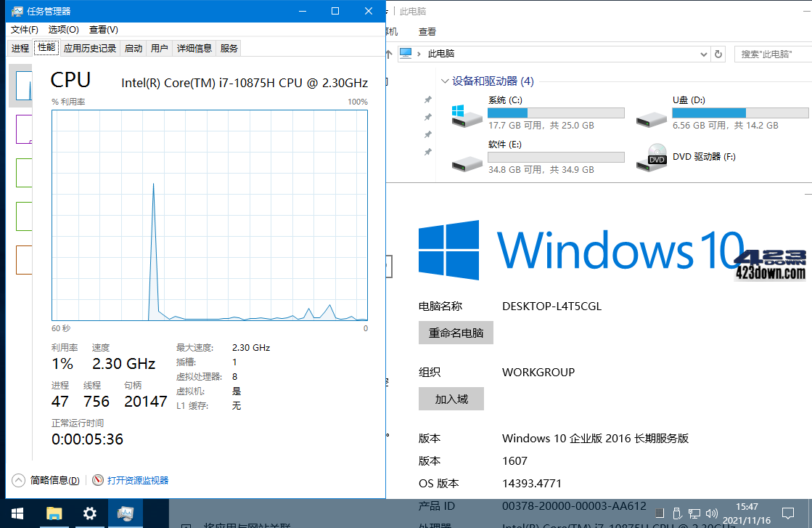Open the Explorer address bar history dropdown

(x=703, y=54)
